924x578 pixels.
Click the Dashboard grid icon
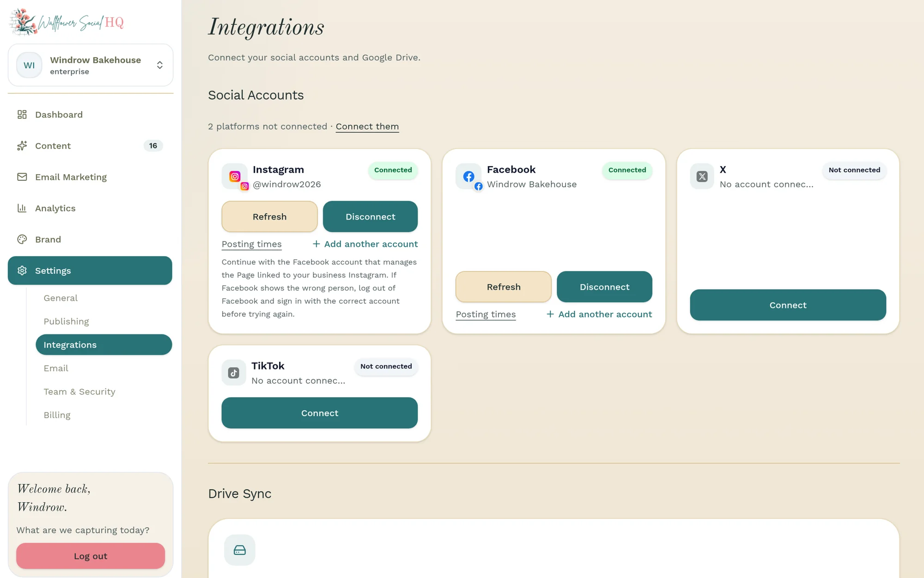pos(22,114)
